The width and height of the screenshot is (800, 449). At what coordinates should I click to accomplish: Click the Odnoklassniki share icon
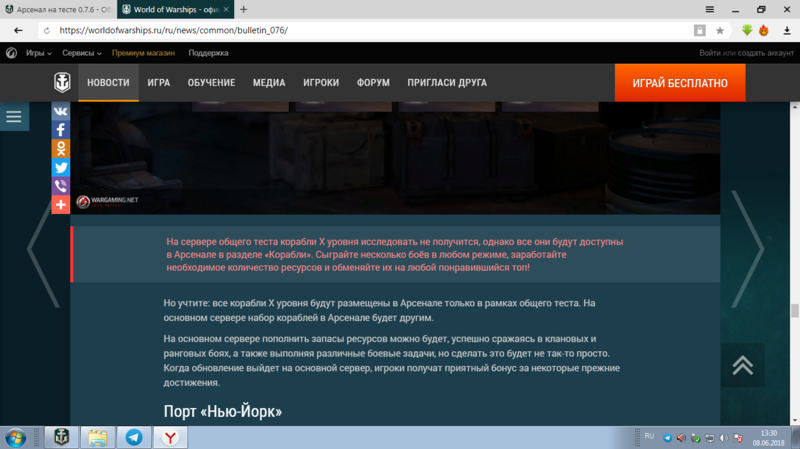(61, 148)
